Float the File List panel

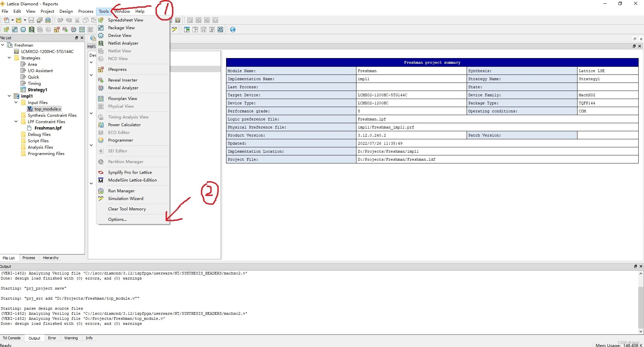tap(77, 38)
